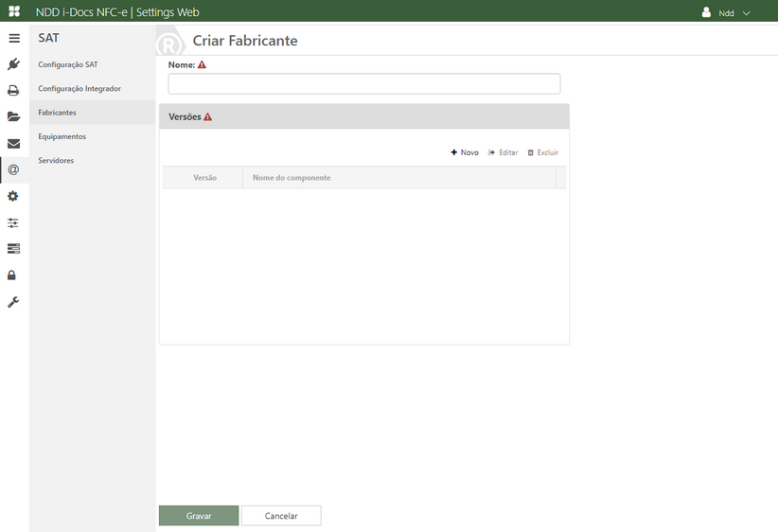Select the @ SAT sidebar icon
Screen dimensions: 778x532
(x=13, y=169)
